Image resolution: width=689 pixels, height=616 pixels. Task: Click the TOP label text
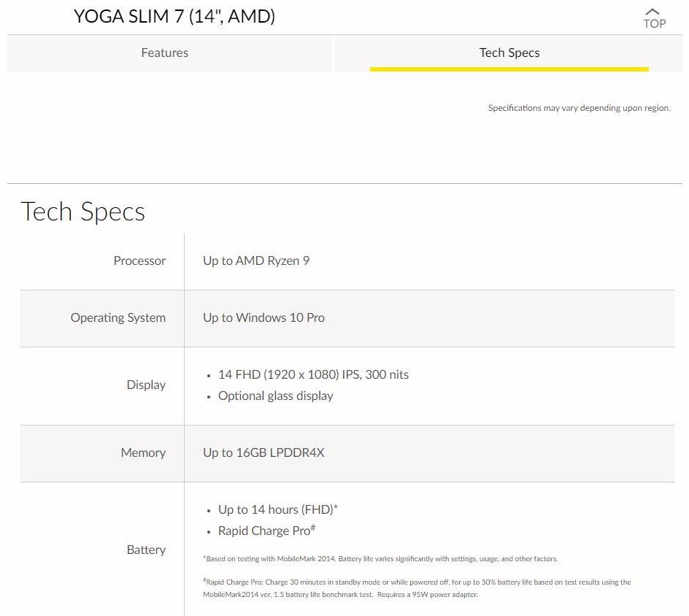click(x=654, y=24)
